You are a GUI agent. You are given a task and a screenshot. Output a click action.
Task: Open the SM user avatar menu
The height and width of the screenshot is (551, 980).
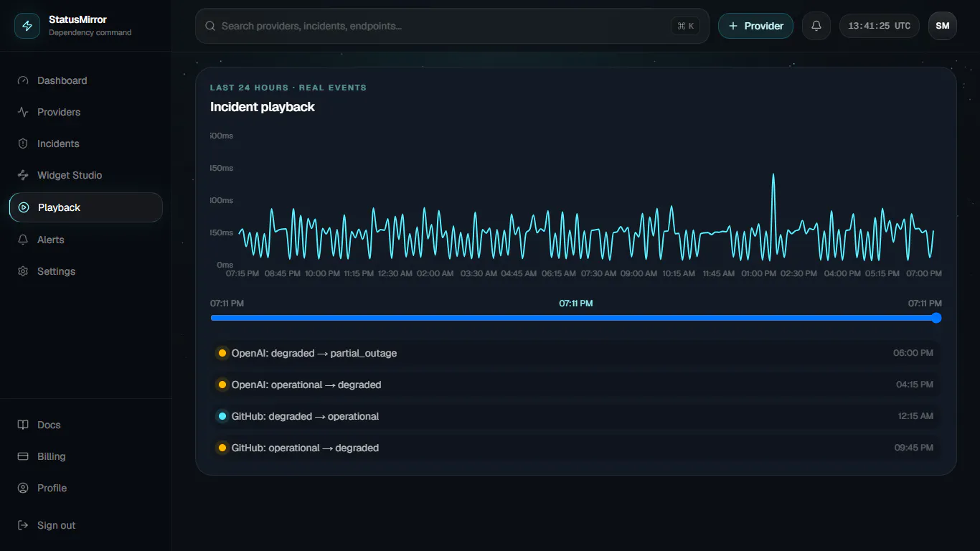[x=943, y=26]
